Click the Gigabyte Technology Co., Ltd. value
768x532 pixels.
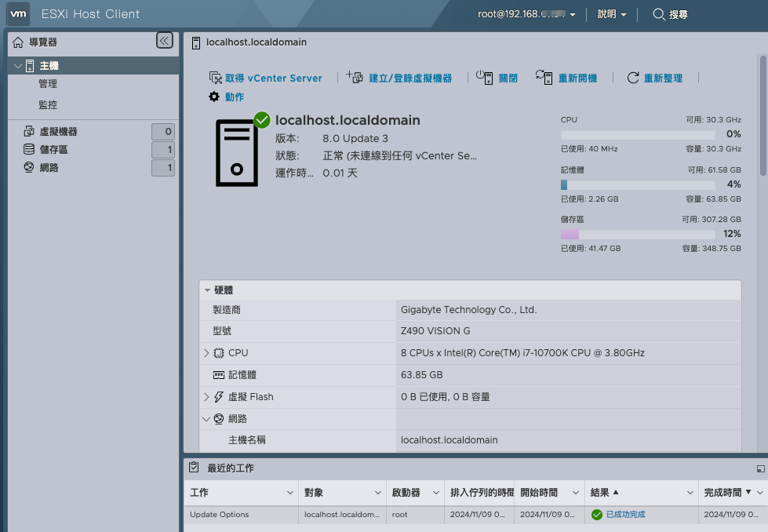pyautogui.click(x=468, y=310)
